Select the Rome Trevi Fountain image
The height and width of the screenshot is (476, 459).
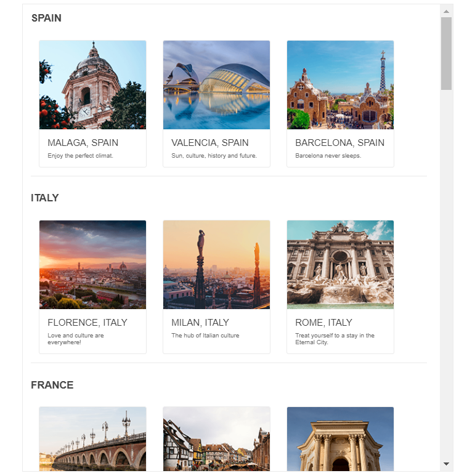pos(341,265)
